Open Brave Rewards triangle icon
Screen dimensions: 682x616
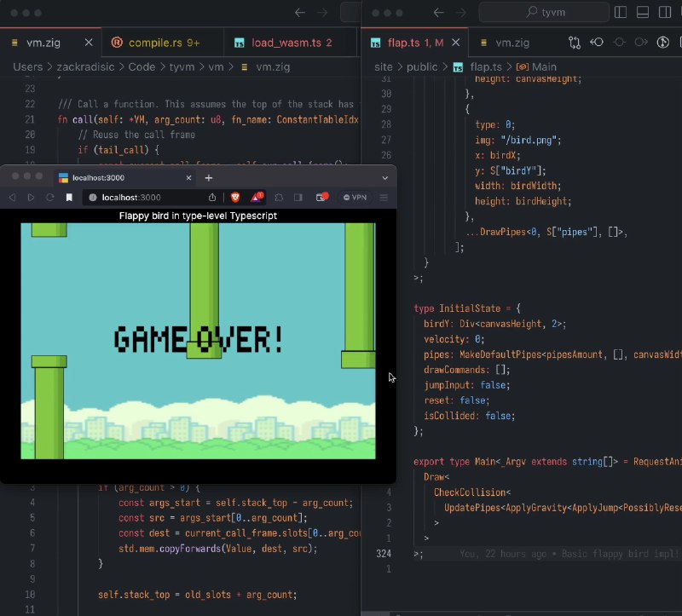(257, 198)
